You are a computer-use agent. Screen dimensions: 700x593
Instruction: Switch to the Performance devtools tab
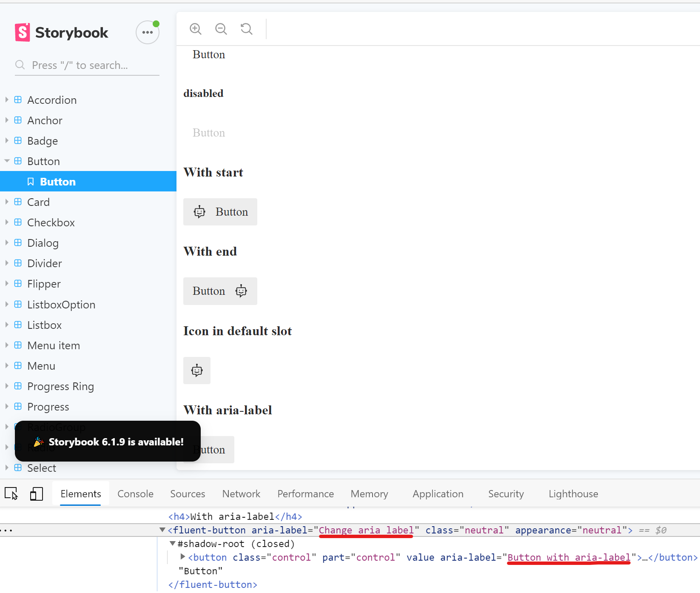point(306,494)
